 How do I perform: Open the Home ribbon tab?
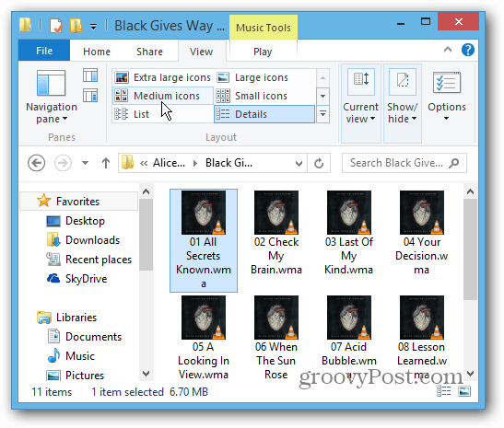[x=97, y=52]
